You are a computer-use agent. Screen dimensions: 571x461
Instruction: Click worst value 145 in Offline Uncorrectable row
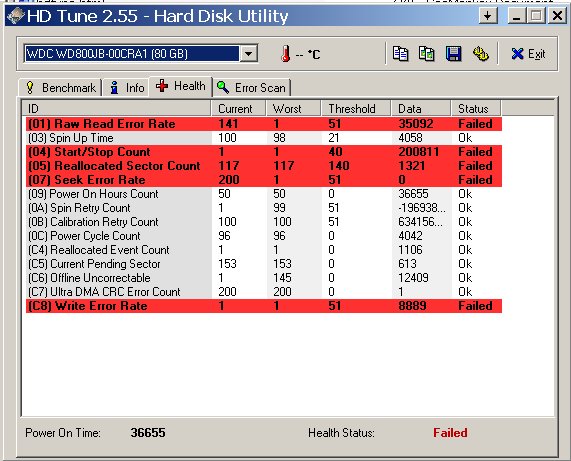point(282,278)
